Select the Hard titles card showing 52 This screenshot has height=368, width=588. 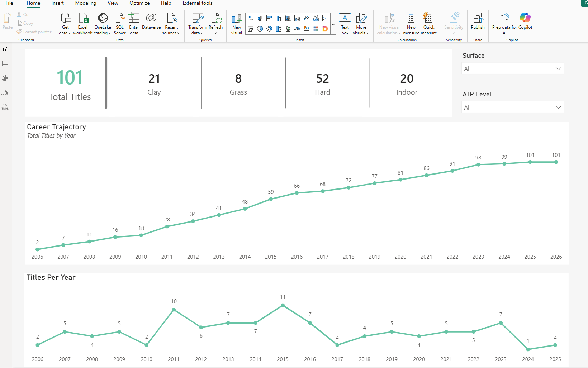(323, 84)
